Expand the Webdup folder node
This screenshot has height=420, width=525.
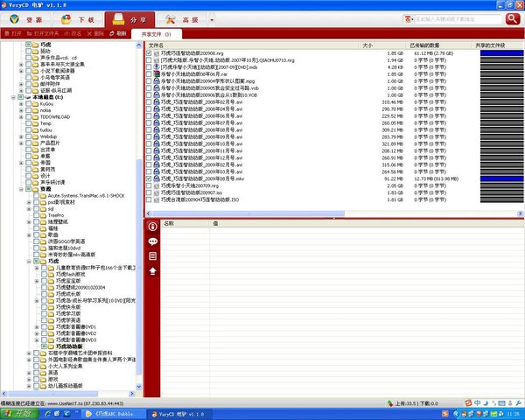pyautogui.click(x=21, y=136)
